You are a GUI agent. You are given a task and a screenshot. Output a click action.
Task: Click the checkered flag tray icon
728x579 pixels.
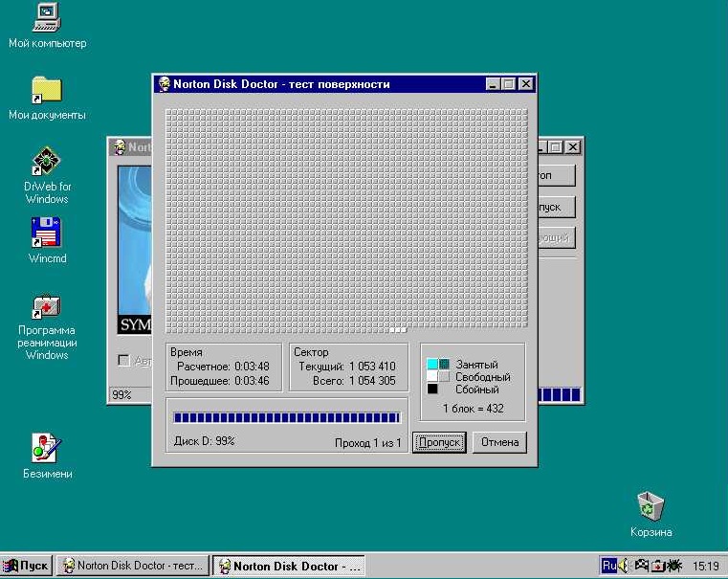coord(642,566)
